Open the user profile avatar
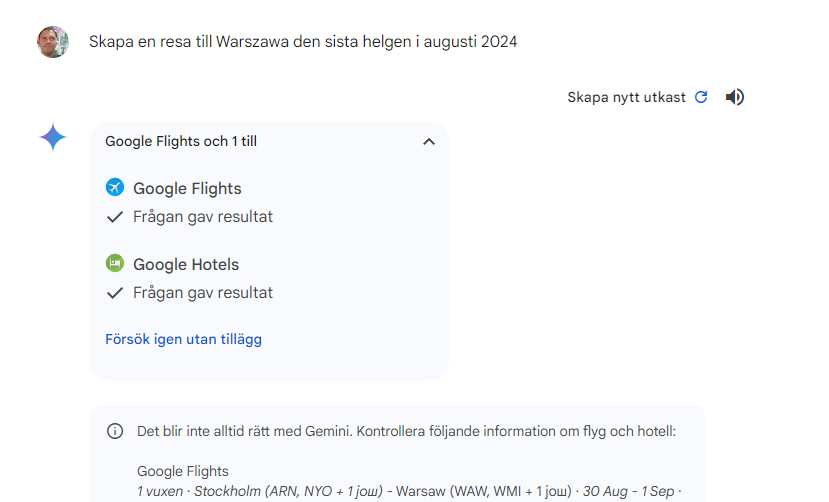Screen dimensions: 829x502 [x=53, y=42]
